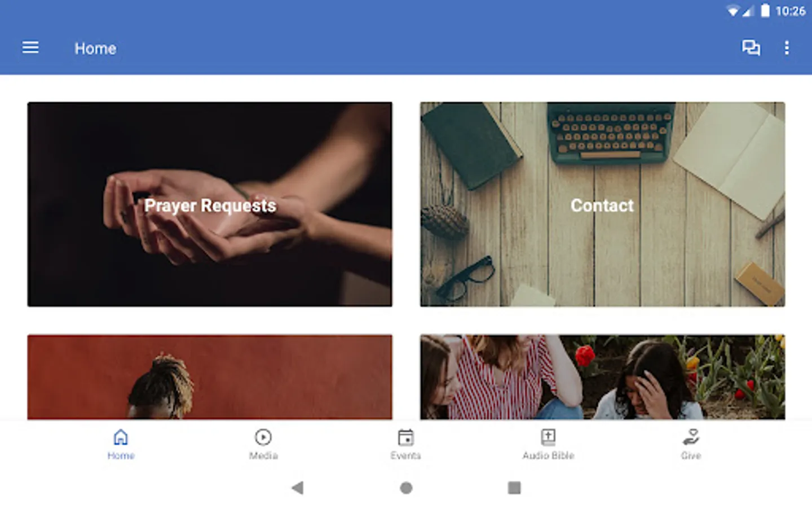Tap the Home icon in bottom navigation
Viewport: 812px width, 508px height.
pyautogui.click(x=121, y=437)
